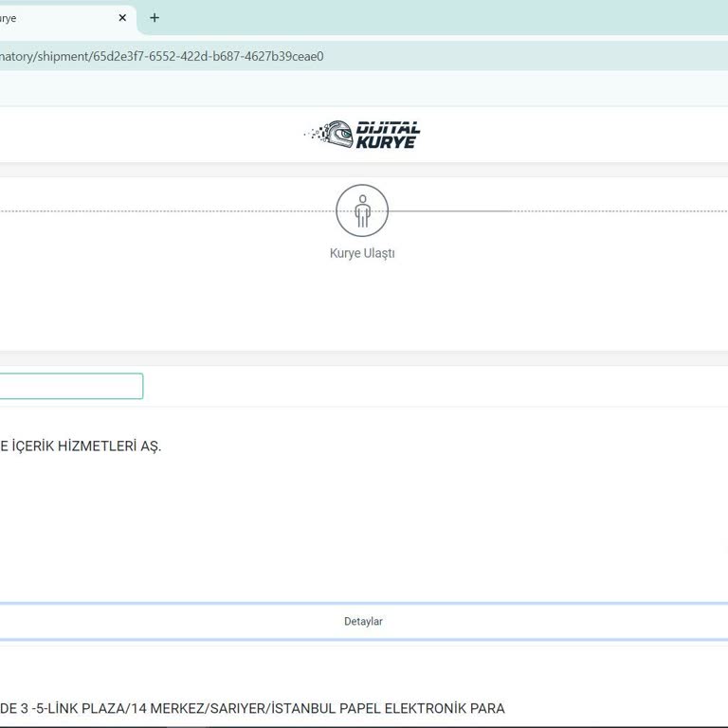Select the Kurye Ulaştı status label
Screen dimensions: 728x728
point(362,253)
